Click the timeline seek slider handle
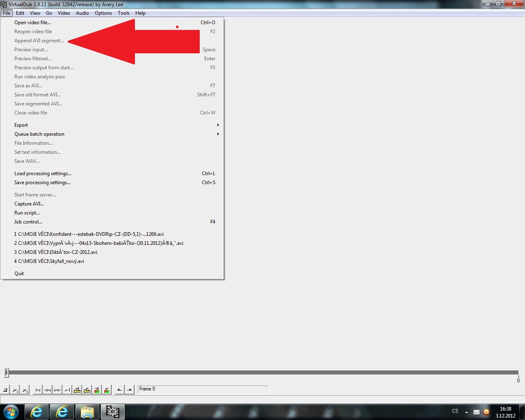This screenshot has height=420, width=525. click(x=7, y=372)
